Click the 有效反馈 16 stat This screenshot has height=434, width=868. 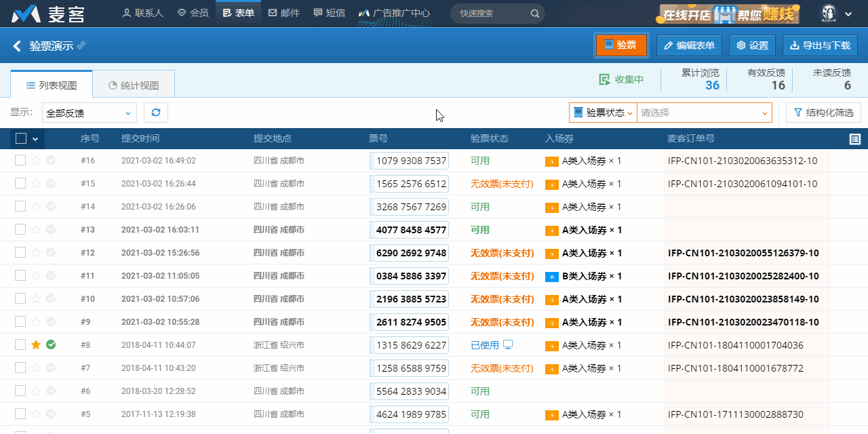(766, 79)
